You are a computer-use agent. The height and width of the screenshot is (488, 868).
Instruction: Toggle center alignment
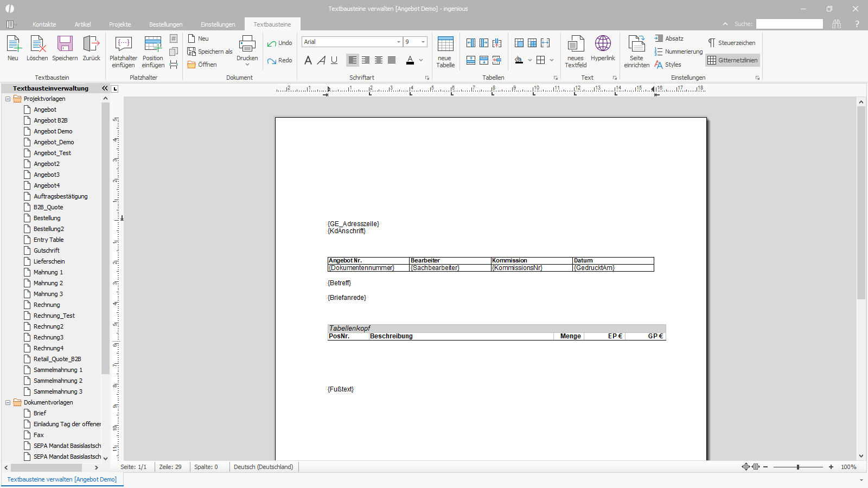[x=379, y=60]
